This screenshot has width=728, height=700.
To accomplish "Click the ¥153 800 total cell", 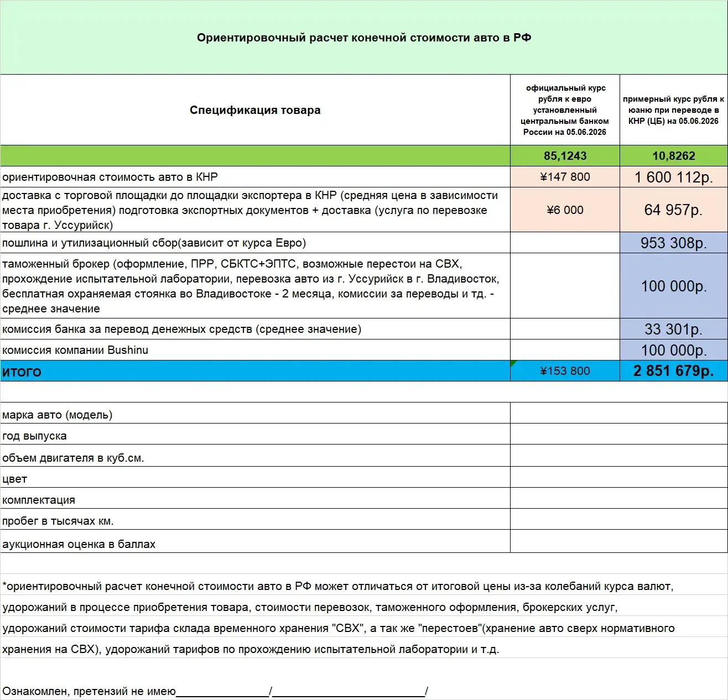I will [x=565, y=371].
